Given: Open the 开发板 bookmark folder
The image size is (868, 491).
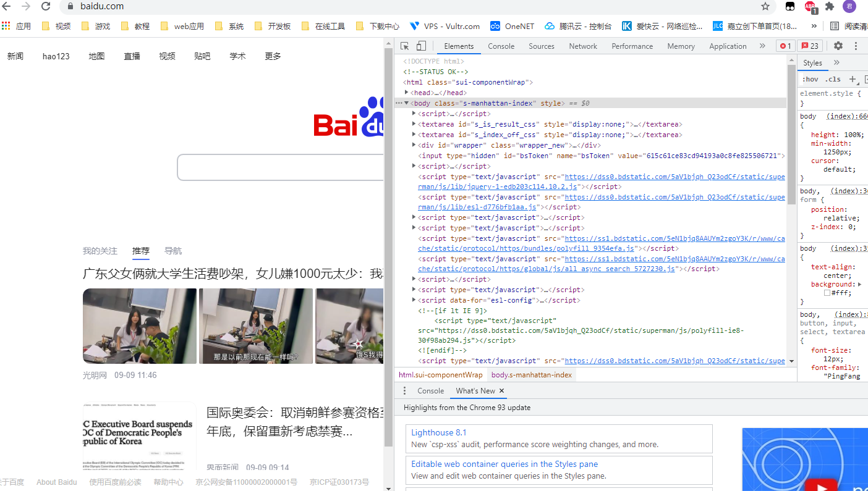Looking at the screenshot, I should pyautogui.click(x=272, y=27).
